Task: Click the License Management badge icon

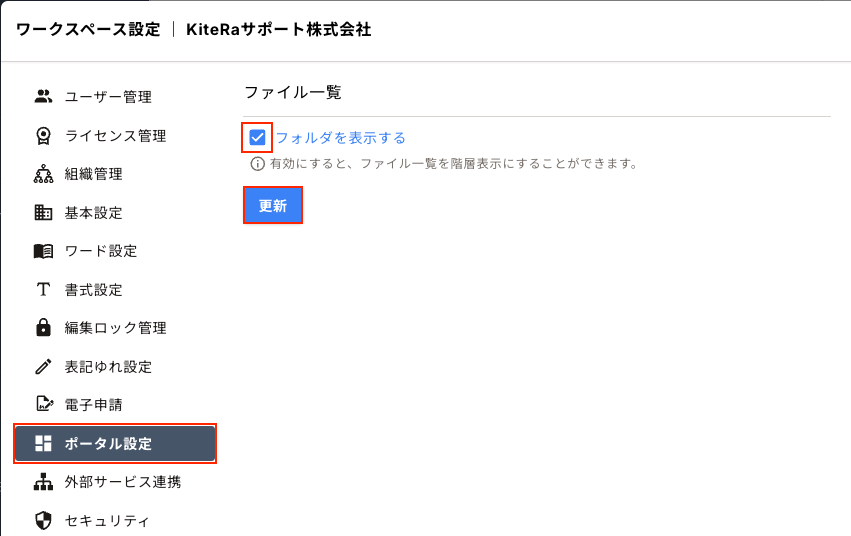Action: coord(43,136)
